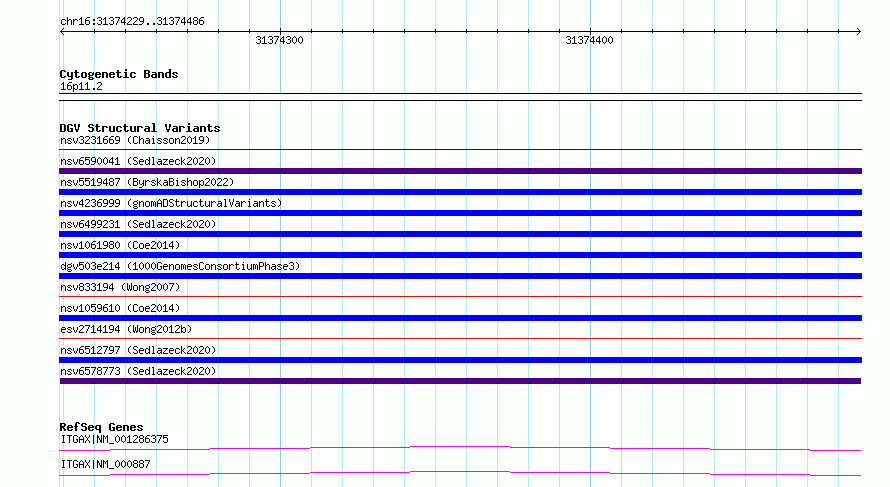This screenshot has width=890, height=487.
Task: Click the red esv2714194 variant line
Action: coord(460,338)
